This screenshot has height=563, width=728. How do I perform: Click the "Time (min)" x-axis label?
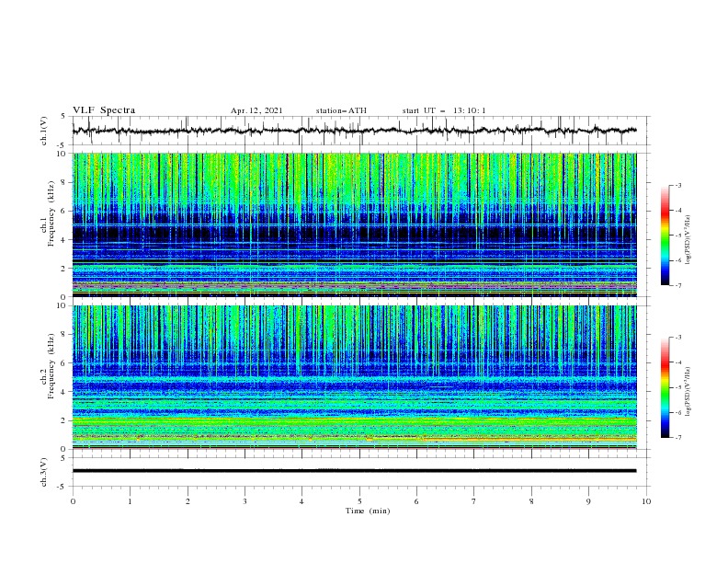coord(368,511)
